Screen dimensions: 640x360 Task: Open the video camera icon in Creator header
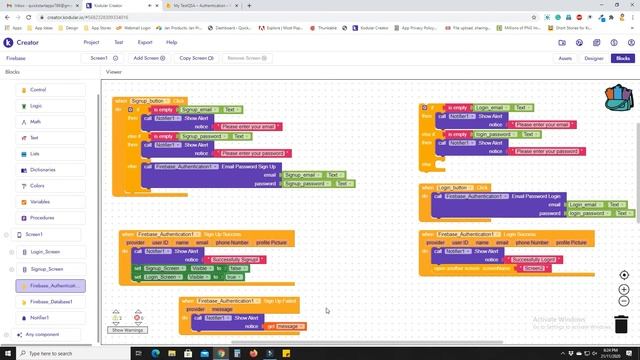562,42
